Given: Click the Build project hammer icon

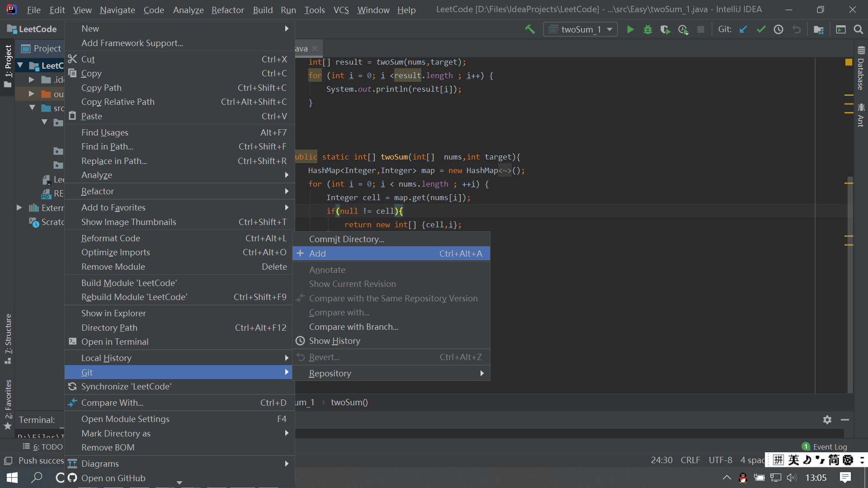Looking at the screenshot, I should [530, 29].
